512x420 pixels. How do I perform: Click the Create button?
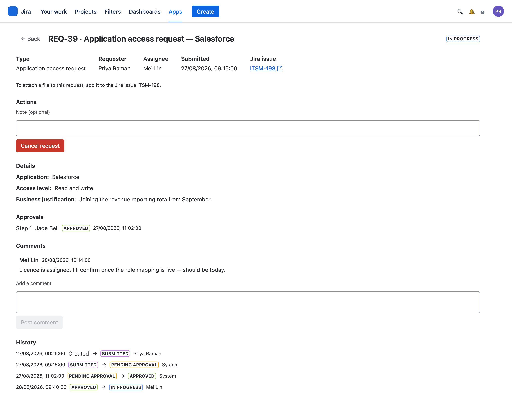pos(205,11)
